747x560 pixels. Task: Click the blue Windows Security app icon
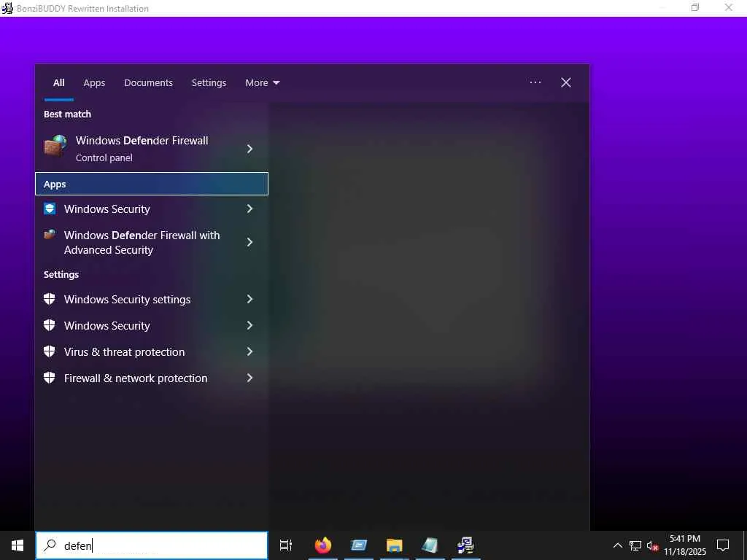click(x=50, y=209)
